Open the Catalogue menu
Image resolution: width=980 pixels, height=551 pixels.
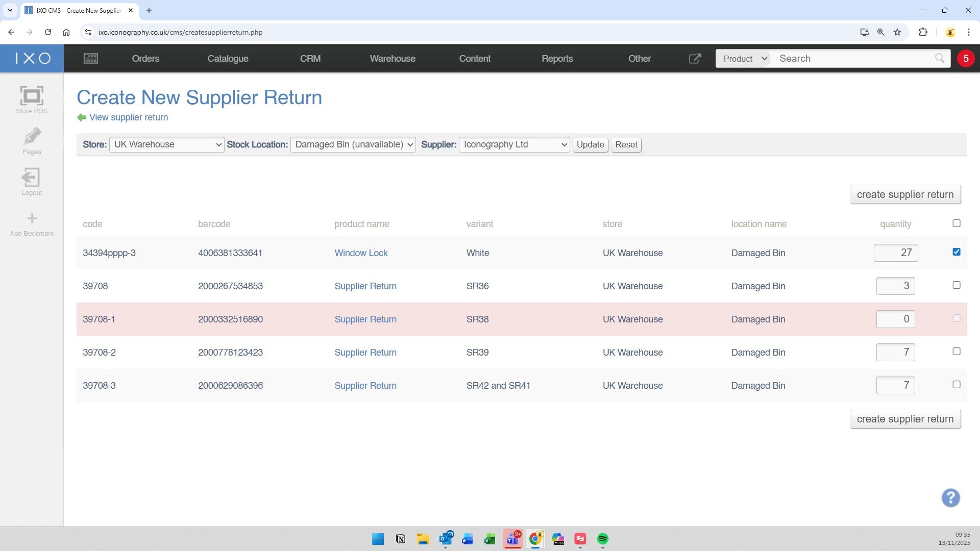(228, 59)
